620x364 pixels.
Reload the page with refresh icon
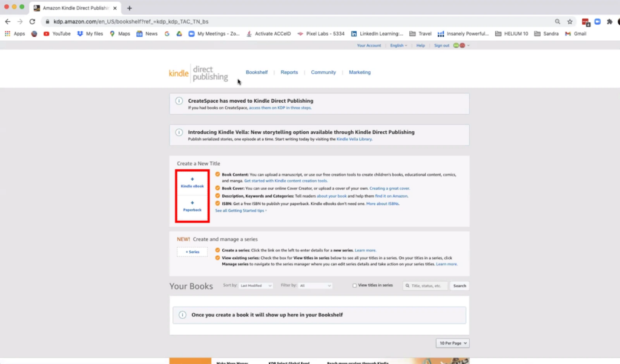point(33,22)
